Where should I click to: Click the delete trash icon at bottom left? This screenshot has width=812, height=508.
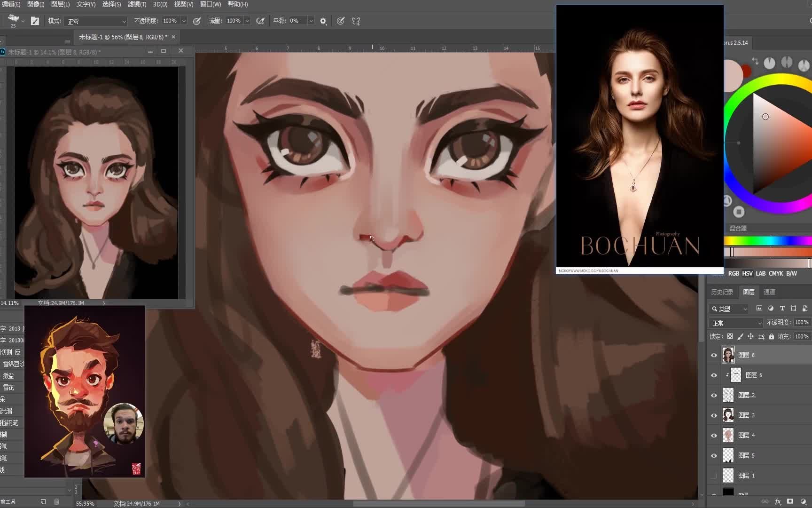click(56, 502)
